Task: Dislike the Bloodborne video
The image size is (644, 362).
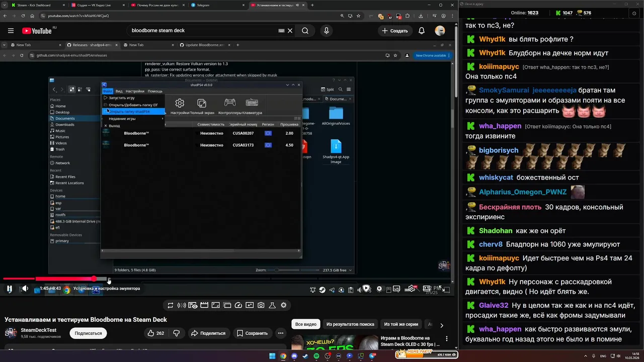Action: [177, 333]
